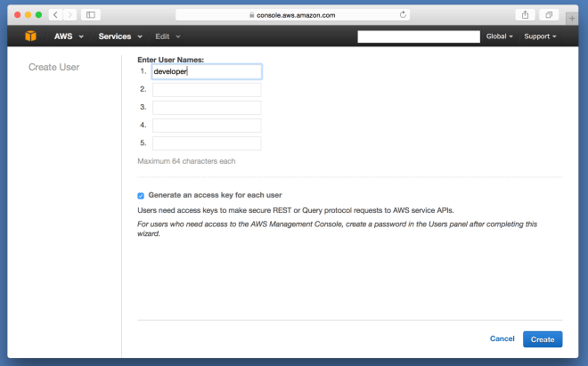
Task: Expand the Global region dropdown
Action: point(500,37)
